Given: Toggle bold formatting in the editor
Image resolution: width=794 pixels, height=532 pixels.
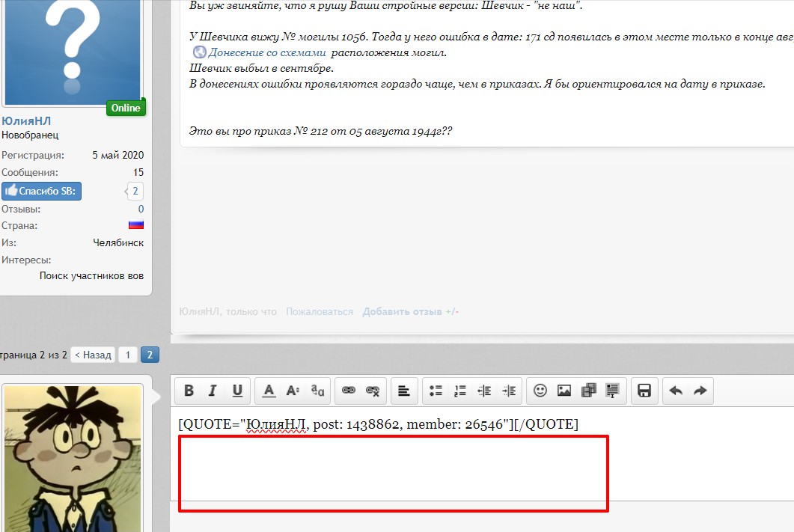Looking at the screenshot, I should click(x=189, y=391).
